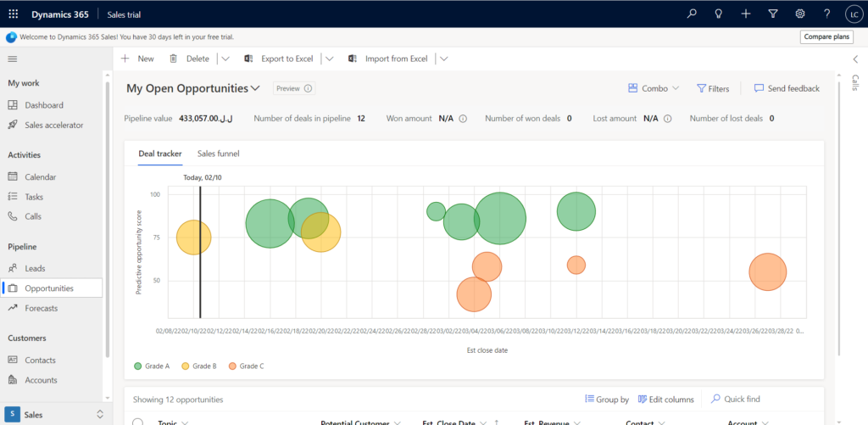Viewport: 868px width, 425px height.
Task: Click the plus quick-create icon in top bar
Action: 746,14
